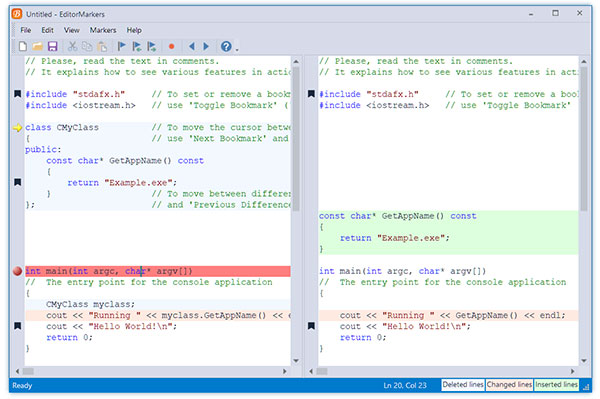The width and height of the screenshot is (600, 399).
Task: Open a file with the folder icon
Action: pos(38,46)
